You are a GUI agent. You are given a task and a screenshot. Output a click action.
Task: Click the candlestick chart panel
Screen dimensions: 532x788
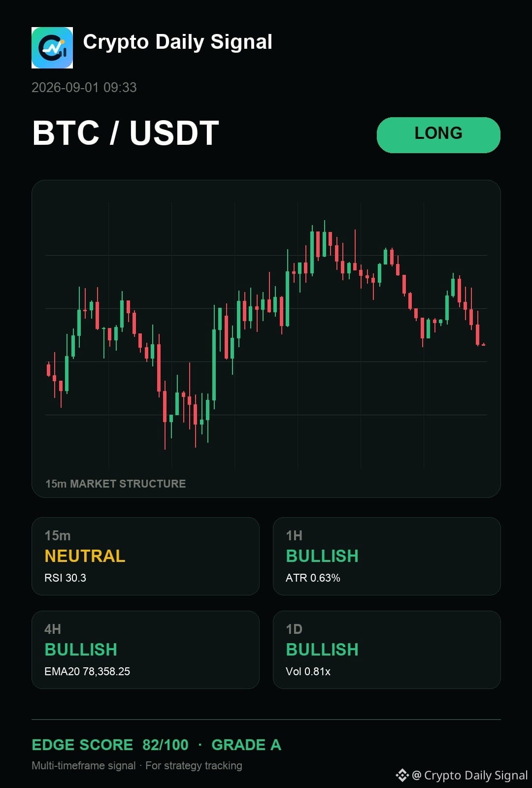(x=266, y=339)
